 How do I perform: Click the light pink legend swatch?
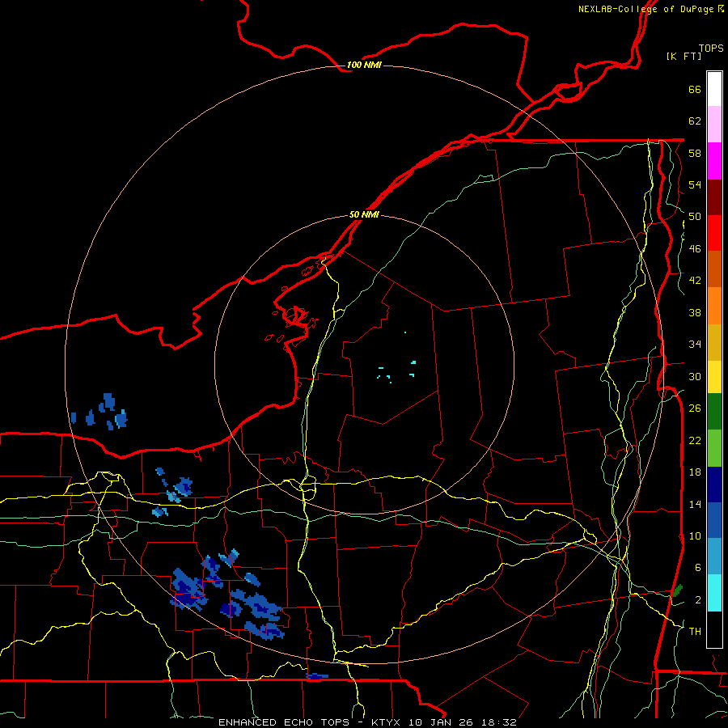point(714,125)
